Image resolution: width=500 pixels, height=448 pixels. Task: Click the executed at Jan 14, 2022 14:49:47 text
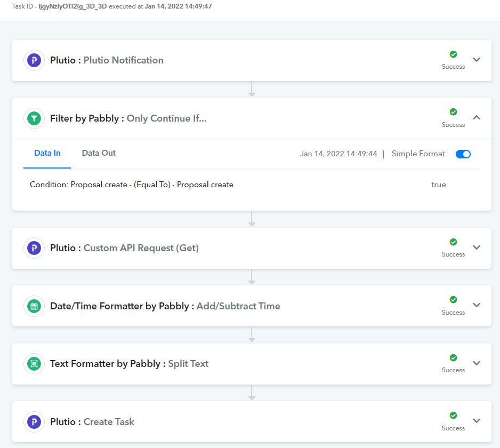[160, 6]
